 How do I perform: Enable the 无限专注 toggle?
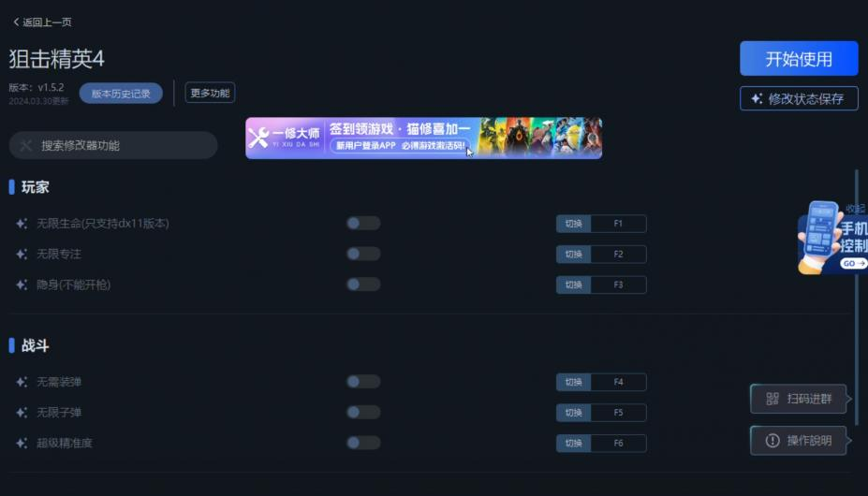(x=363, y=254)
